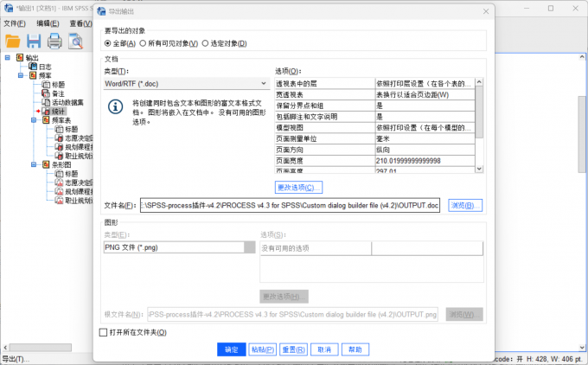The height and width of the screenshot is (365, 588).
Task: Click the greyed-out 浏览(W)... button
Action: 464,314
